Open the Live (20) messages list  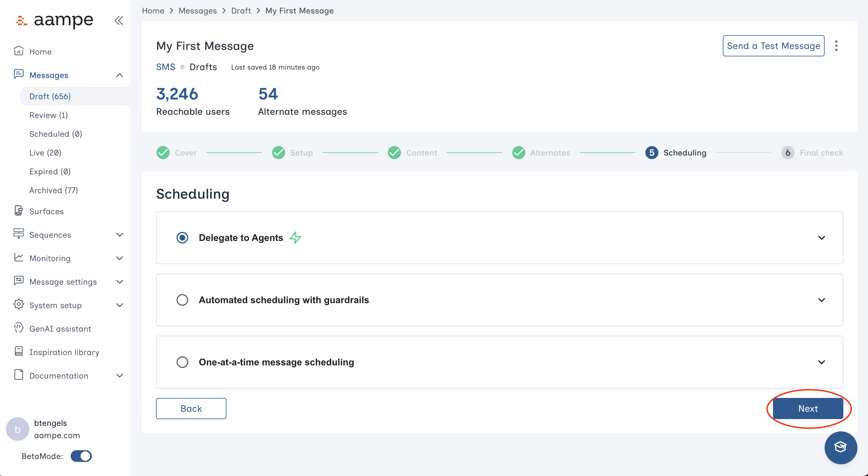pos(45,153)
